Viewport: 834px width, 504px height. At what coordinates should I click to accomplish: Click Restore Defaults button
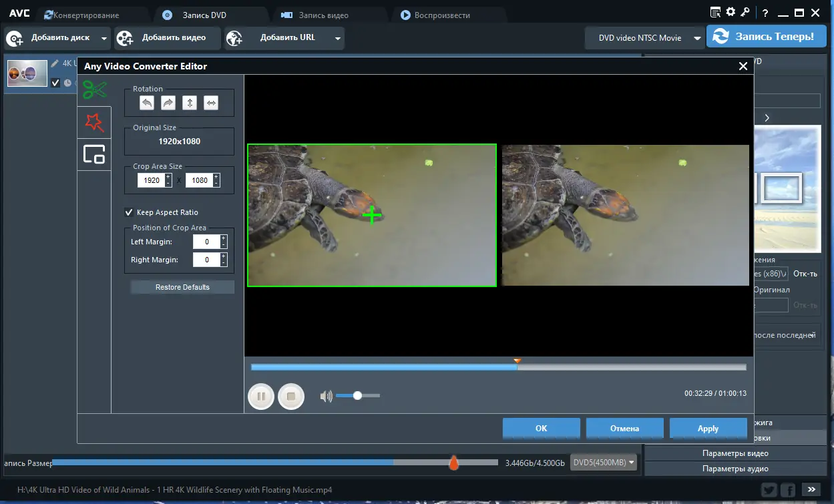[182, 287]
